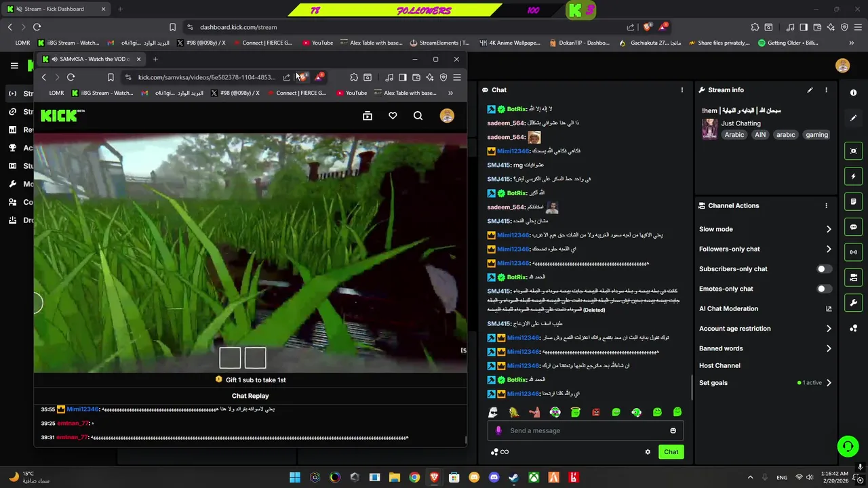Open dashboard profile avatar top right
This screenshot has height=488, width=868.
[843, 66]
